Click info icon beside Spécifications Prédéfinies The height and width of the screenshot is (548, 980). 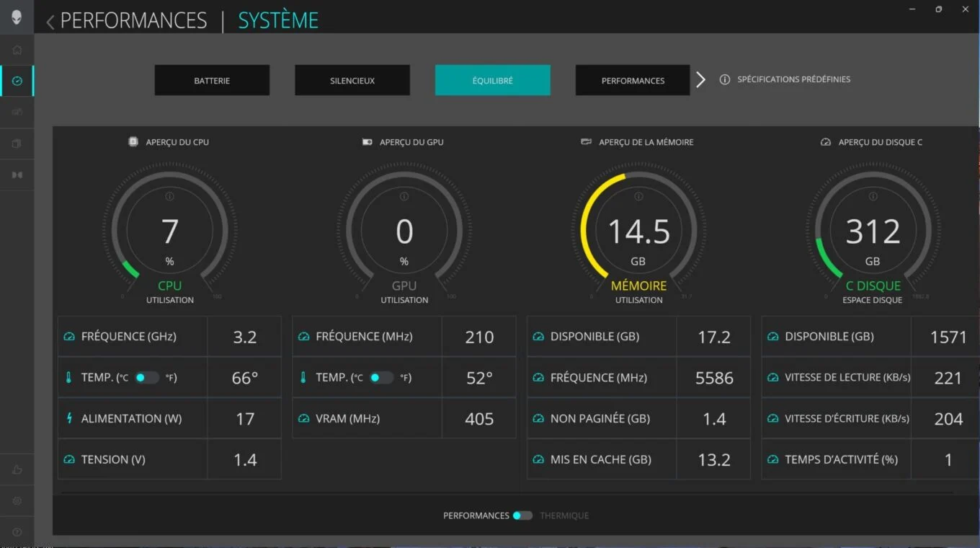point(725,79)
